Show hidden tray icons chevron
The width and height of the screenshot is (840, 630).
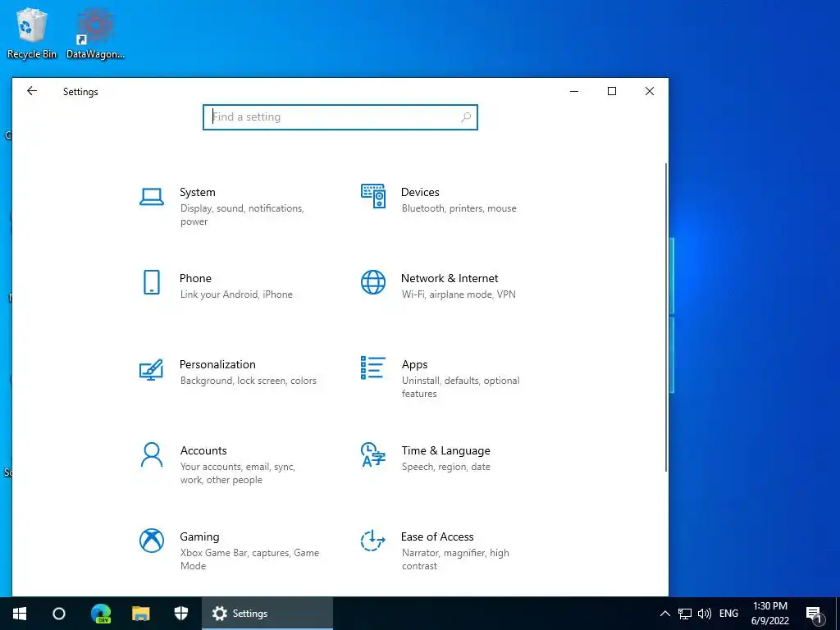click(x=664, y=614)
